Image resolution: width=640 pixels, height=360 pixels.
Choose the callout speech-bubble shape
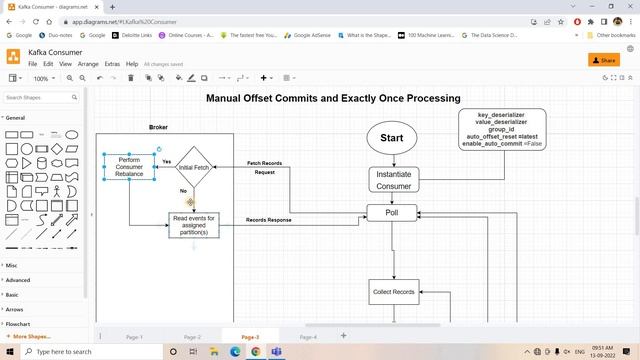[42, 191]
